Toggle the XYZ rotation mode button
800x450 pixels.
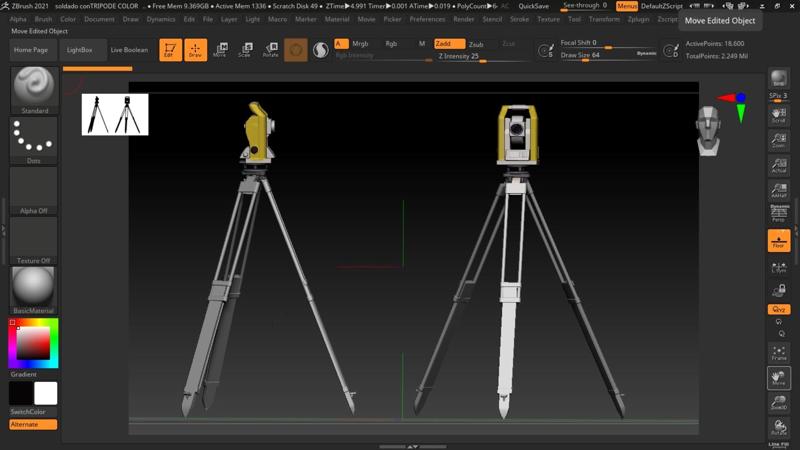point(779,309)
